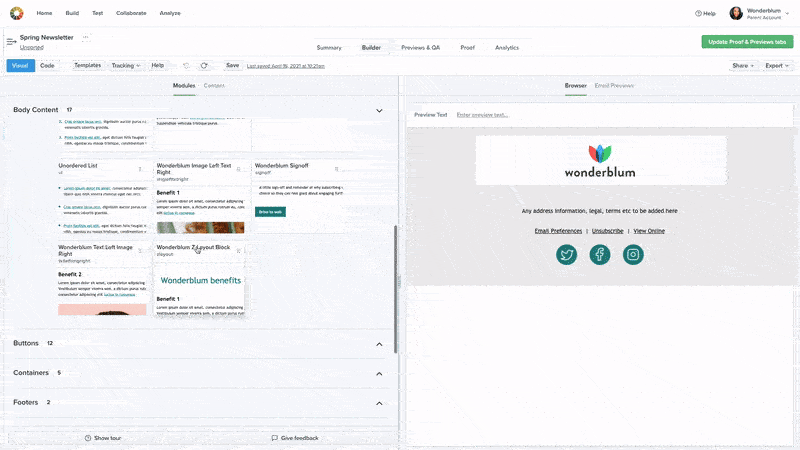The width and height of the screenshot is (800, 450).
Task: Click the Unsorted folder link
Action: pyautogui.click(x=32, y=47)
